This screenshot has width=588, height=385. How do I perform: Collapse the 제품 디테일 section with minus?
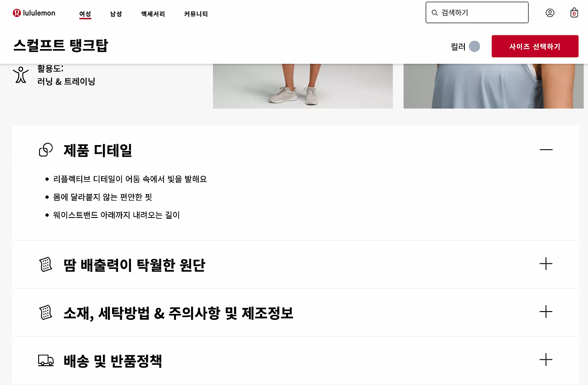click(x=546, y=150)
